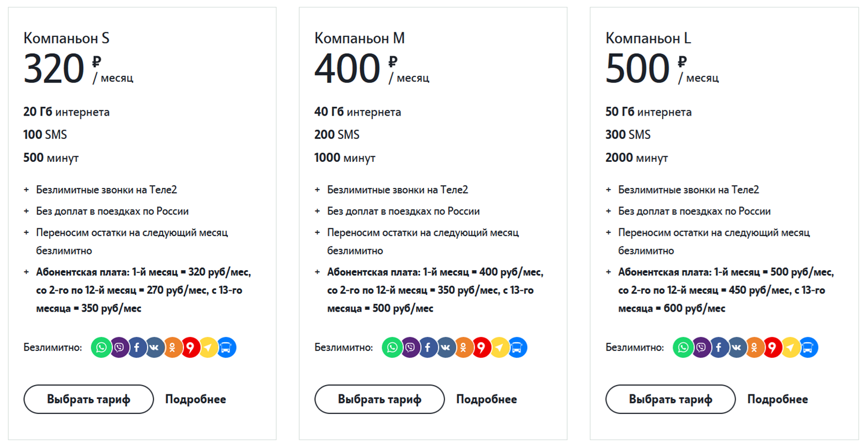The height and width of the screenshot is (447, 868).
Task: Click the Facebook icon on Компаньон S card
Action: 137,348
